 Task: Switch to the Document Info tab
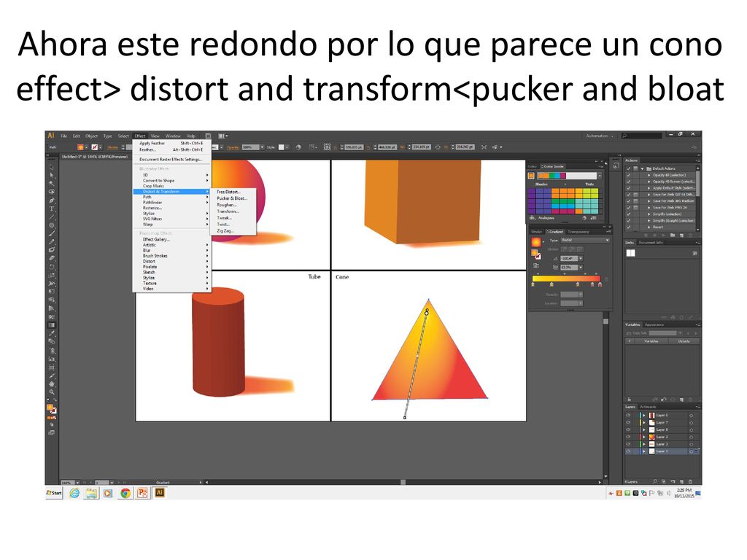click(651, 243)
